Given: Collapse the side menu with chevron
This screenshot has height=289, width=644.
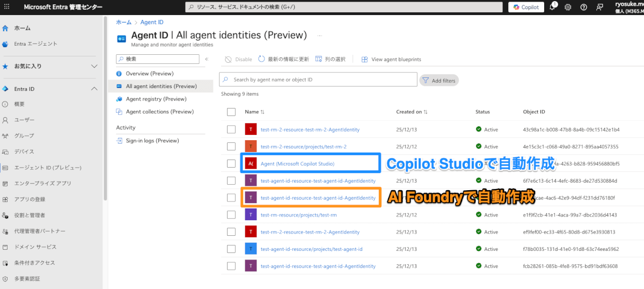Looking at the screenshot, I should tap(207, 59).
